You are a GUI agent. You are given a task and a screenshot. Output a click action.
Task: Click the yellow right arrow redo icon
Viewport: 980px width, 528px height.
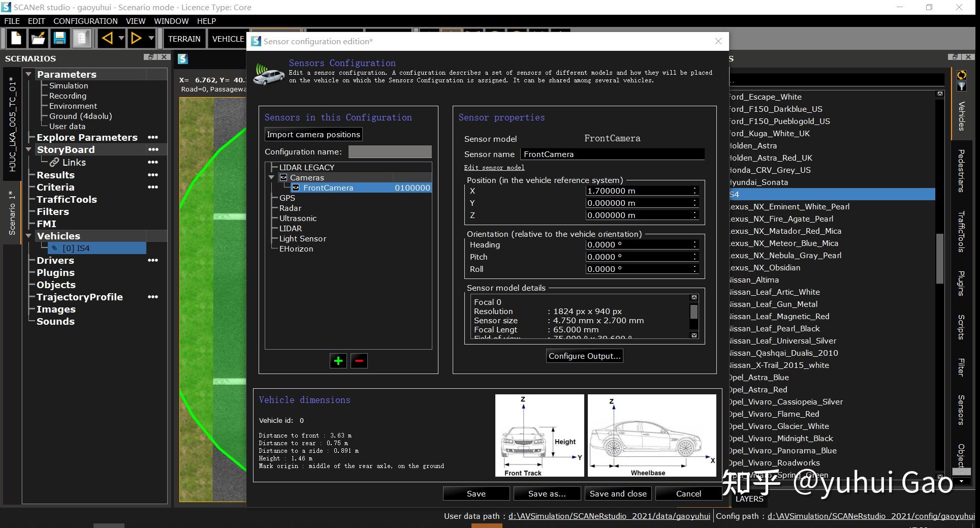(136, 39)
